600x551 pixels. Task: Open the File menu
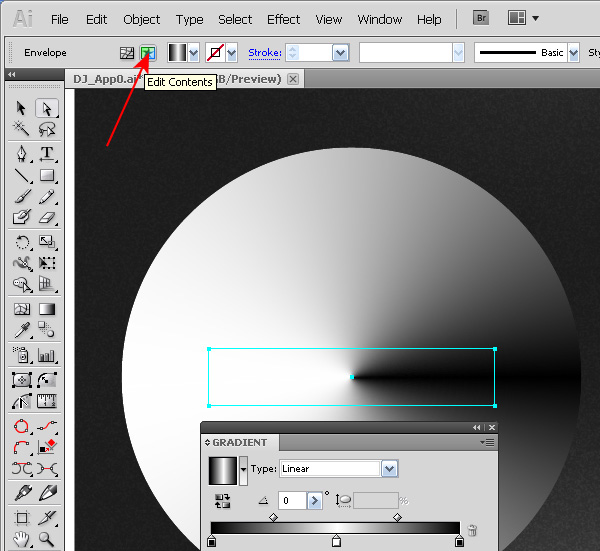[x=60, y=19]
